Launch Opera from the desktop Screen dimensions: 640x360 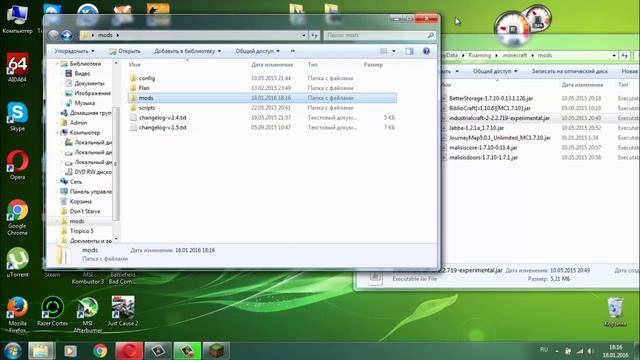(17, 165)
